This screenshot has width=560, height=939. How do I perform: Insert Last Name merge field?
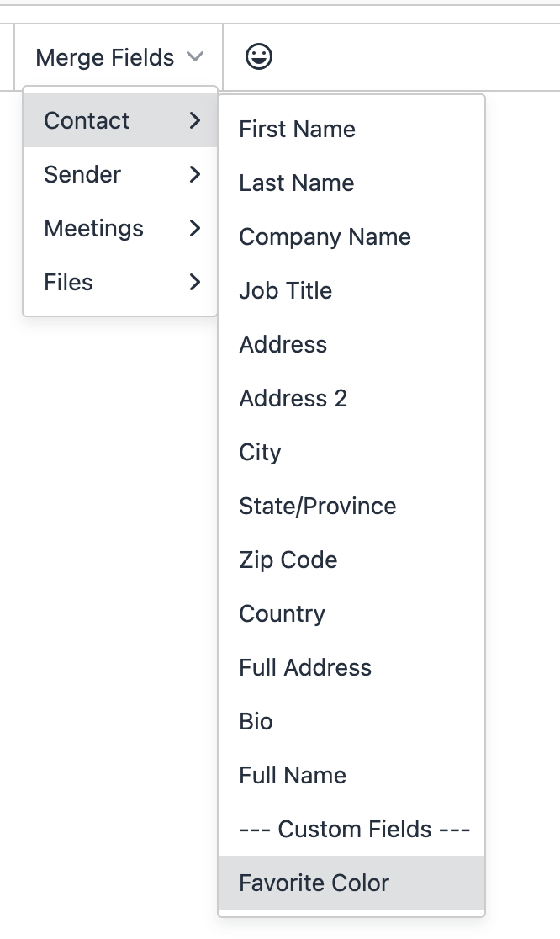click(x=351, y=183)
